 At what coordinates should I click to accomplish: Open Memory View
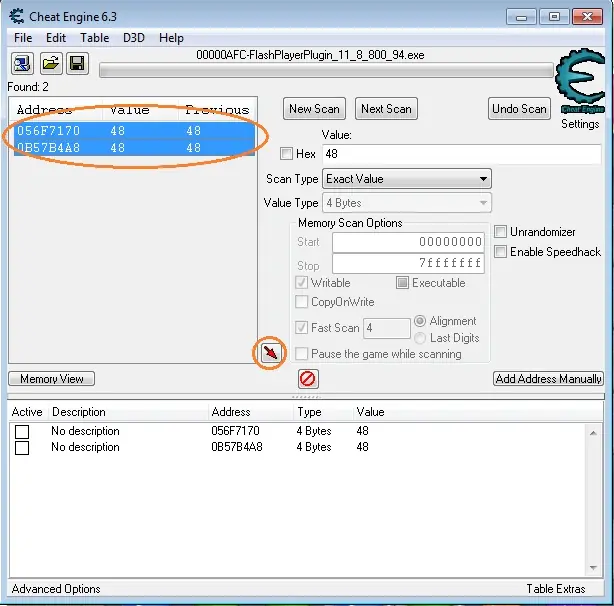(52, 379)
